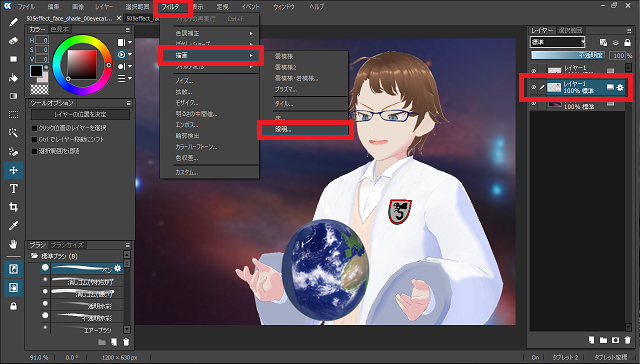Click the trash icon in Layers panel
This screenshot has width=640, height=364.
(627, 340)
